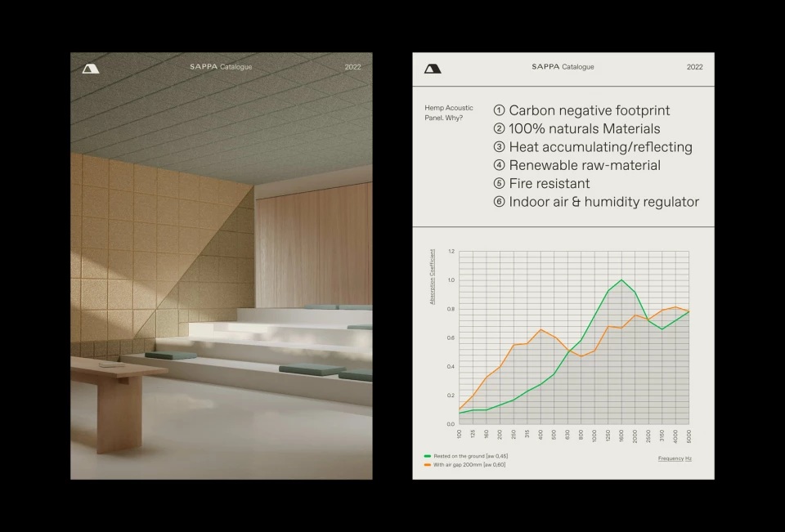The height and width of the screenshot is (532, 785).
Task: Select the Hemp Acoustic Panel. Why? heading
Action: [x=444, y=113]
